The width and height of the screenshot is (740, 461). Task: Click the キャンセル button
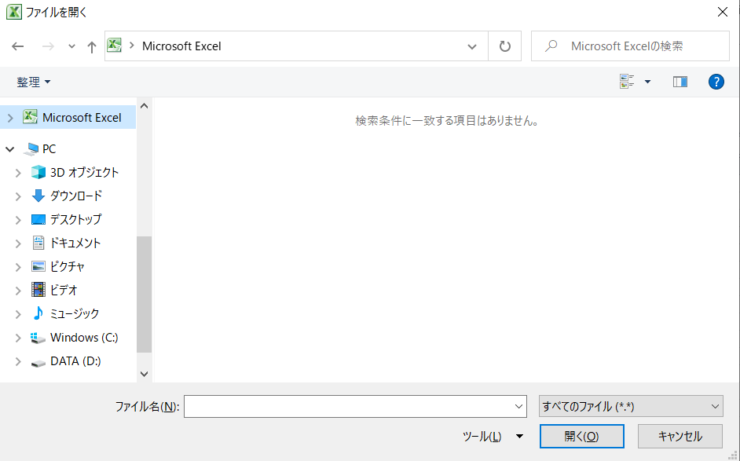(x=678, y=436)
